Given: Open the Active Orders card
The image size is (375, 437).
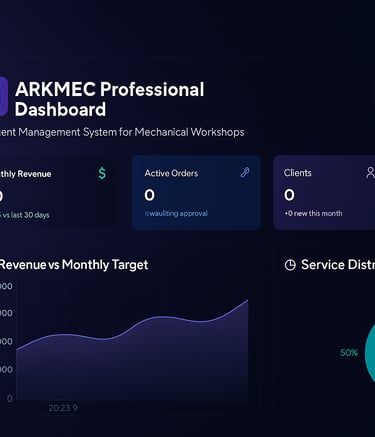Looking at the screenshot, I should pos(196,192).
